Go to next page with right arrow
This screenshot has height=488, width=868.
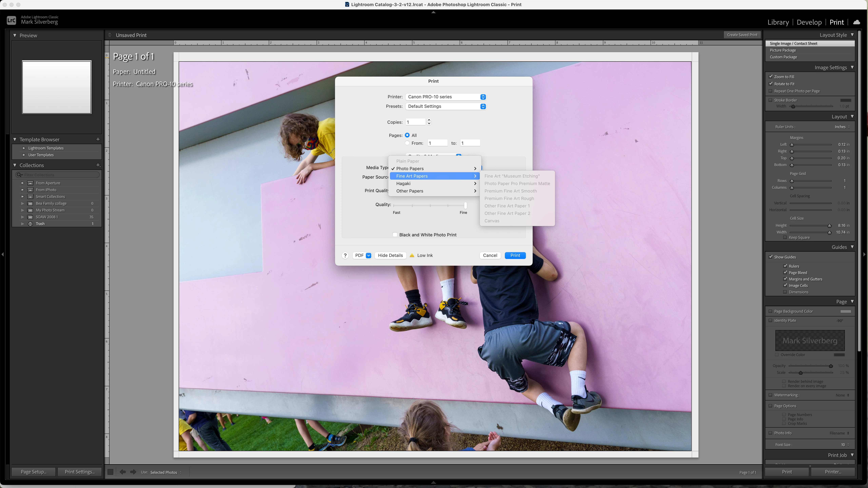133,472
